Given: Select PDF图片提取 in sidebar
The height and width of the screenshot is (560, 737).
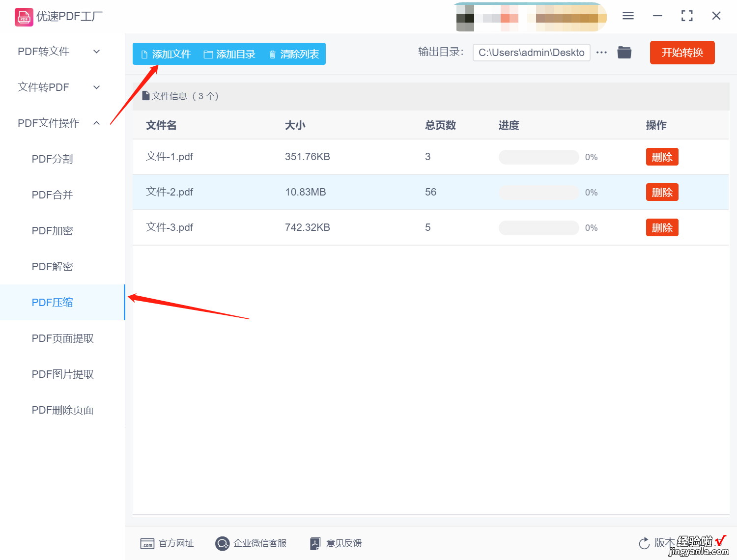Looking at the screenshot, I should click(62, 374).
